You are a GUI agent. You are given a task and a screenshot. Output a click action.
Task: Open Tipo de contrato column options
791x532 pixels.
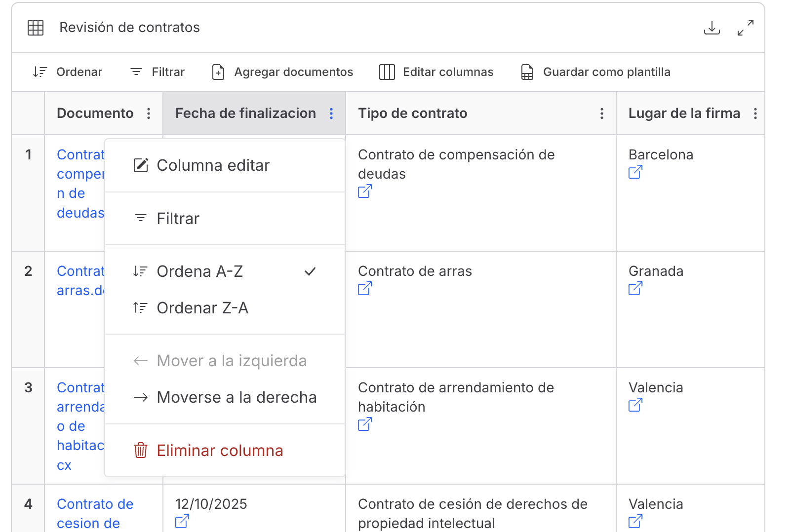(x=601, y=114)
